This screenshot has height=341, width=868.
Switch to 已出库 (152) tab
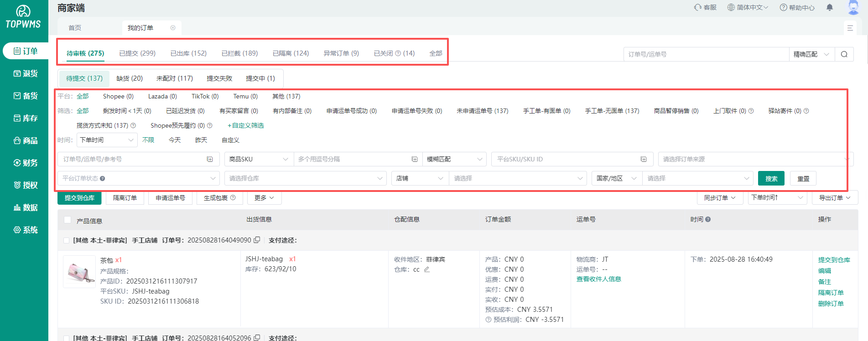pyautogui.click(x=188, y=53)
